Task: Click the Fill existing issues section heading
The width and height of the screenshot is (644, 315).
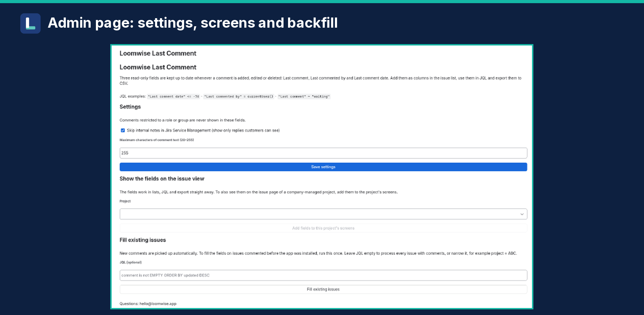Action: coord(143,240)
